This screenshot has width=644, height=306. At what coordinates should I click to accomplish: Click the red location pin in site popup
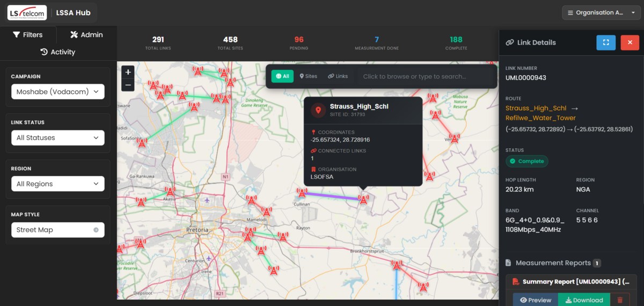318,110
